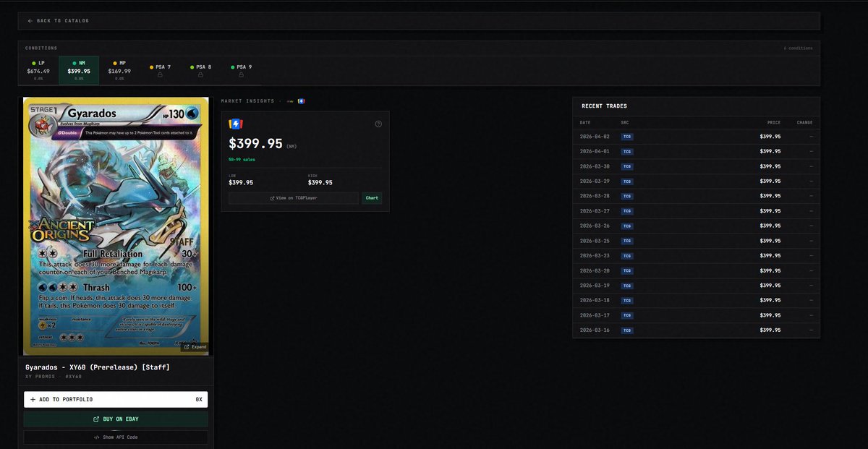Viewport: 868px width, 449px height.
Task: Select the LP $674.49 condition tab
Action: point(38,71)
